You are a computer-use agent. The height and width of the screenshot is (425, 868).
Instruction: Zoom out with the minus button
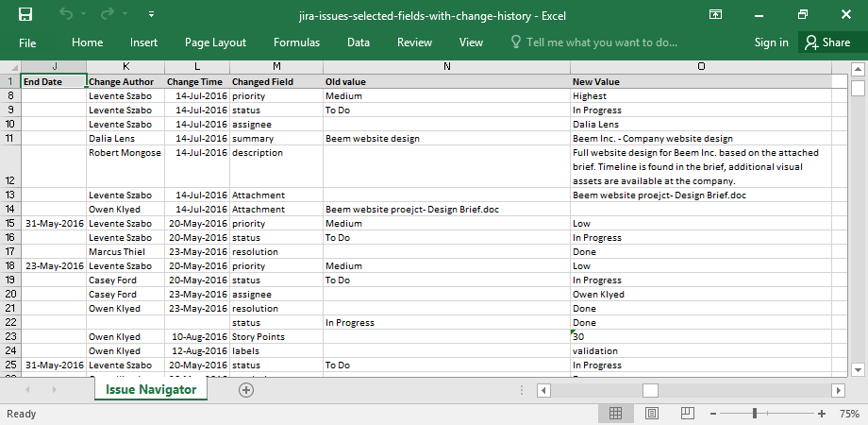pyautogui.click(x=713, y=414)
